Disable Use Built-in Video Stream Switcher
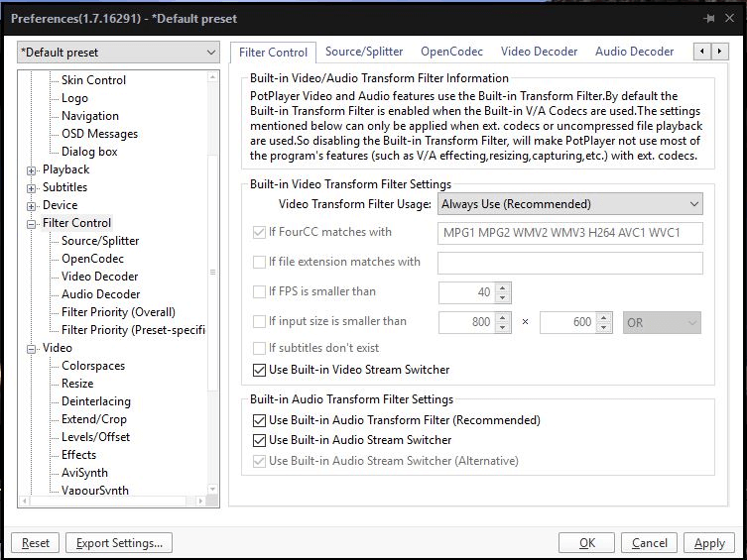The image size is (747, 560). 259,370
